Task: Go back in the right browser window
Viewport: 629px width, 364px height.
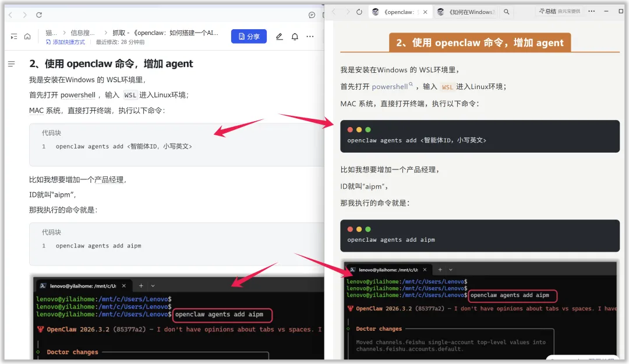Action: point(334,12)
